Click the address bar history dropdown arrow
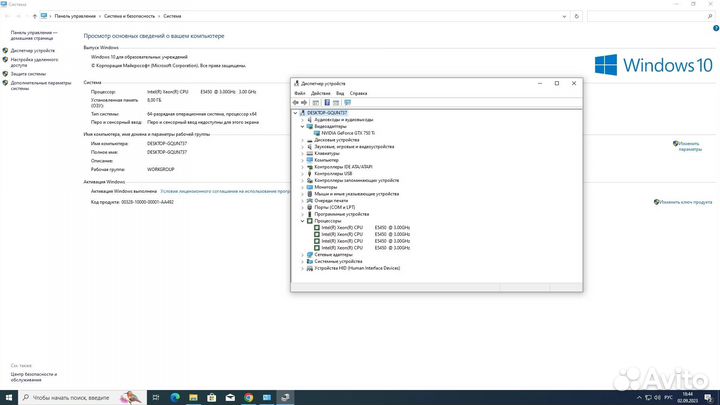720x405 pixels. (564, 16)
